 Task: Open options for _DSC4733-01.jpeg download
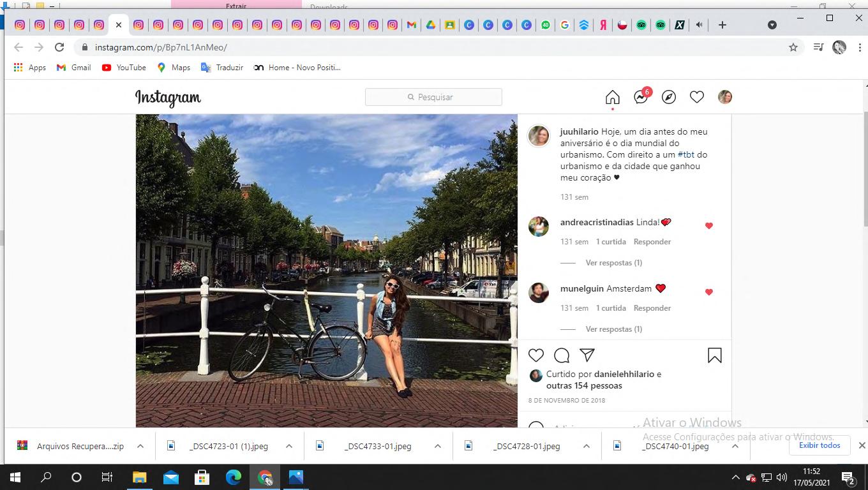tap(438, 446)
